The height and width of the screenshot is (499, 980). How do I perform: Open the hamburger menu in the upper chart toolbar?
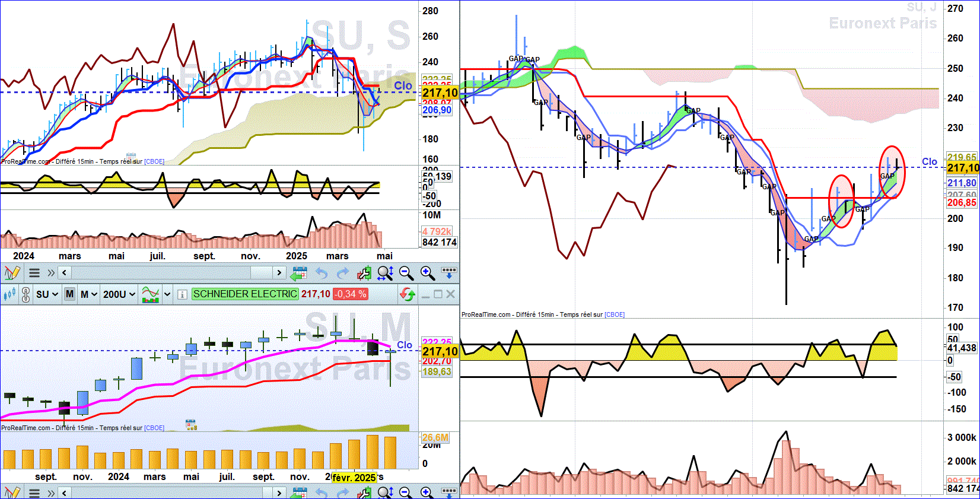[34, 273]
